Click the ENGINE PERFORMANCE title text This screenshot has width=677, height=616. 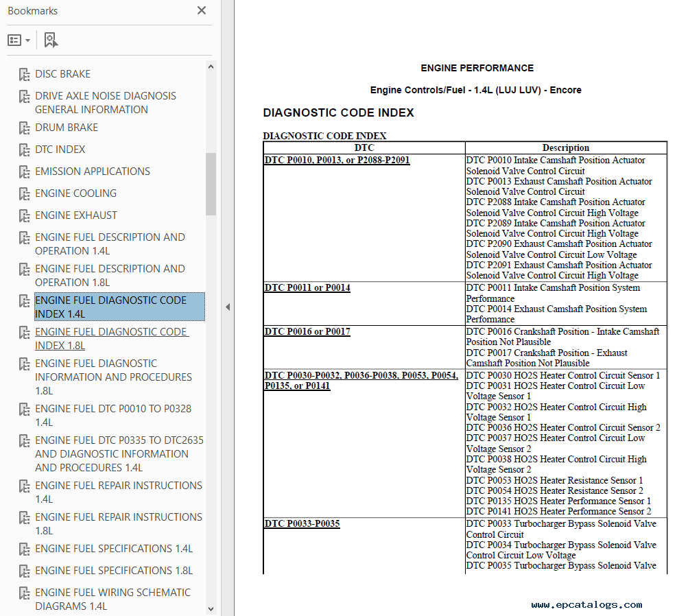tap(477, 68)
